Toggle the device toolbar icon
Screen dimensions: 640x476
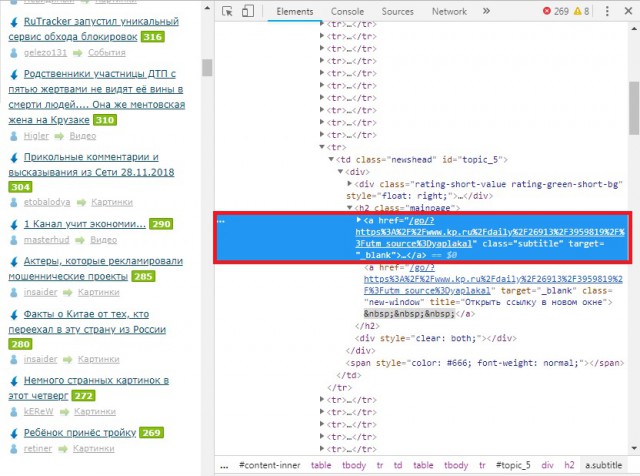pyautogui.click(x=250, y=11)
